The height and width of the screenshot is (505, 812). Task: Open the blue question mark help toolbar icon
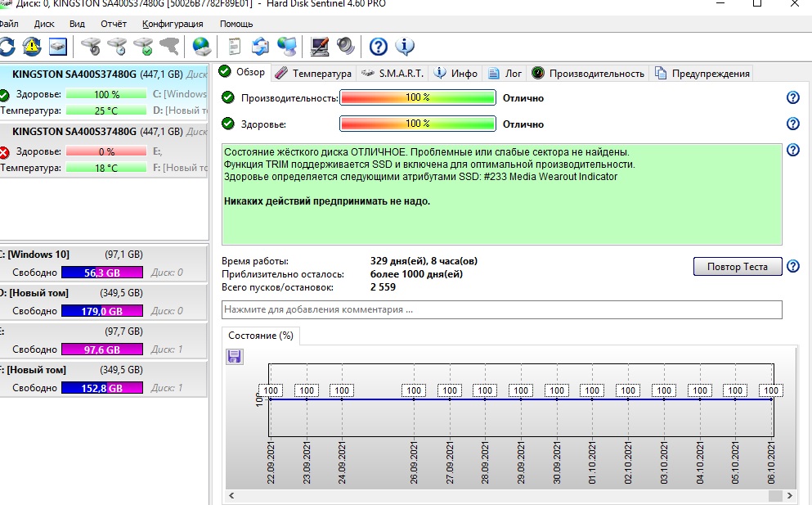378,46
